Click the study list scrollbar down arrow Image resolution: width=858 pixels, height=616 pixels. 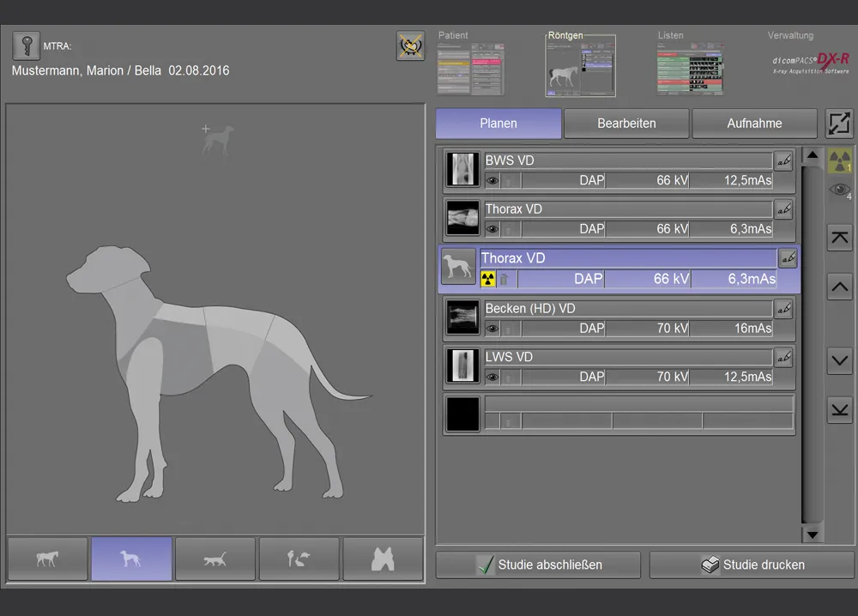point(812,534)
